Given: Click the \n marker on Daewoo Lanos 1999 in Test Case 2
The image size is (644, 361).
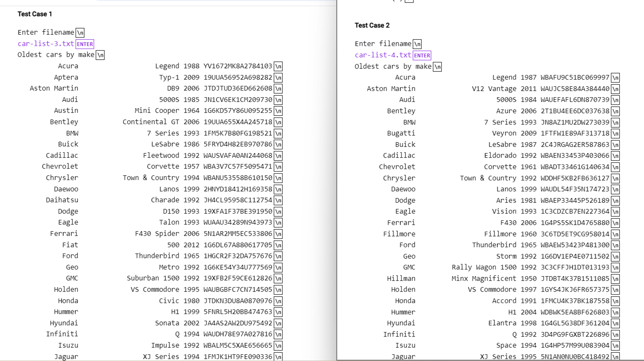Looking at the screenshot, I should tap(616, 189).
